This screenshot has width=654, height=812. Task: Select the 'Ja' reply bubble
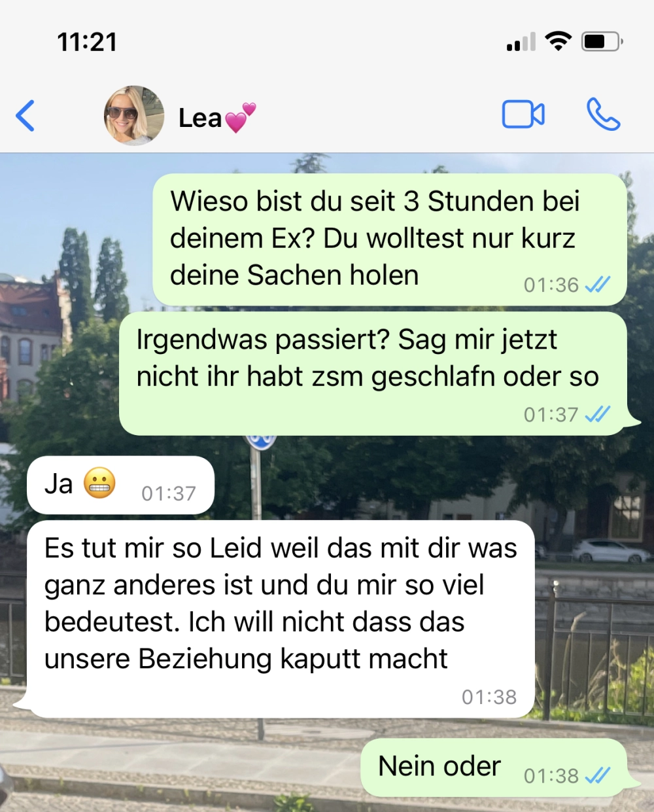(x=120, y=485)
